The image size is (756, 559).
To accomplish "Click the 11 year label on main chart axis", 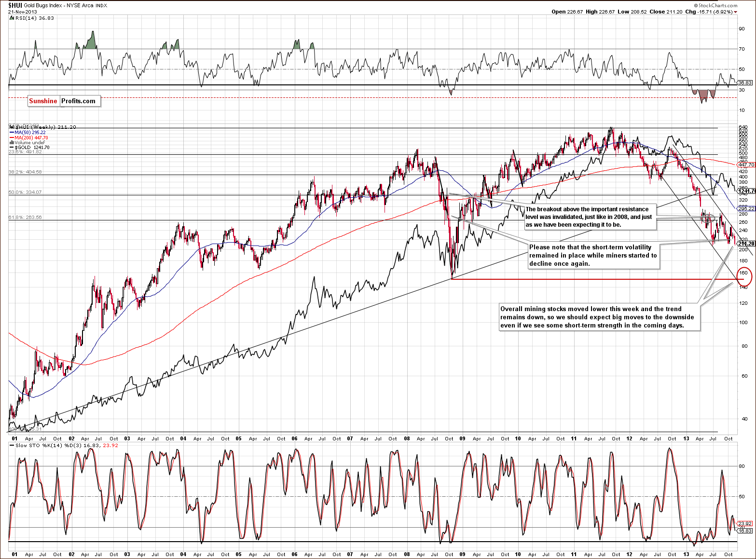I will (574, 439).
